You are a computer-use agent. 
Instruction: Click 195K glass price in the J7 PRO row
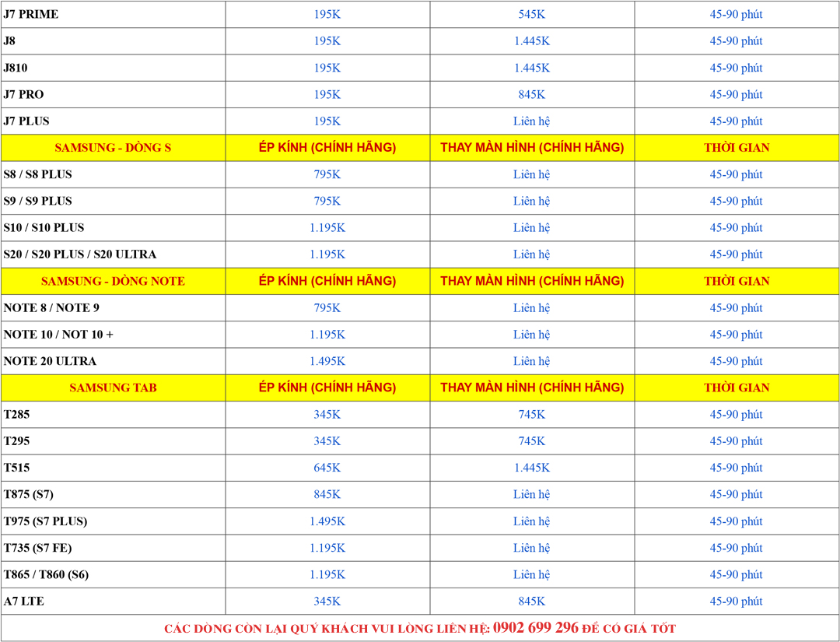pyautogui.click(x=327, y=94)
